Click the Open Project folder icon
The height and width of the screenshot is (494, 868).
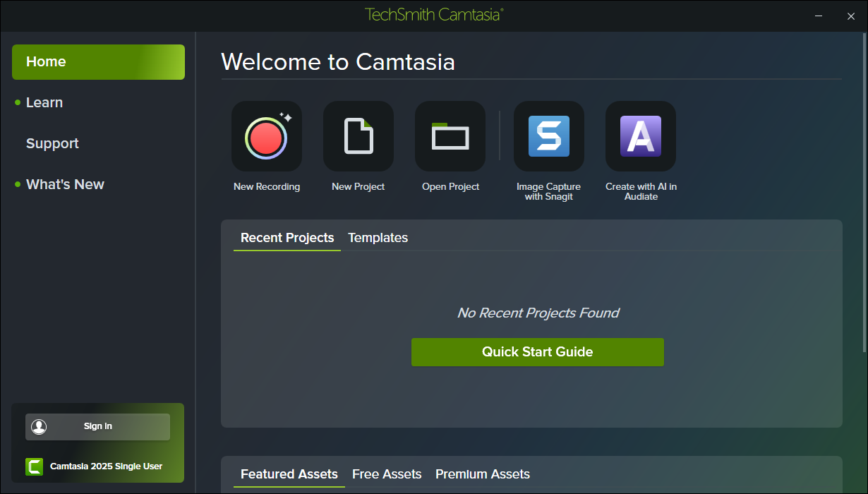[x=450, y=136]
